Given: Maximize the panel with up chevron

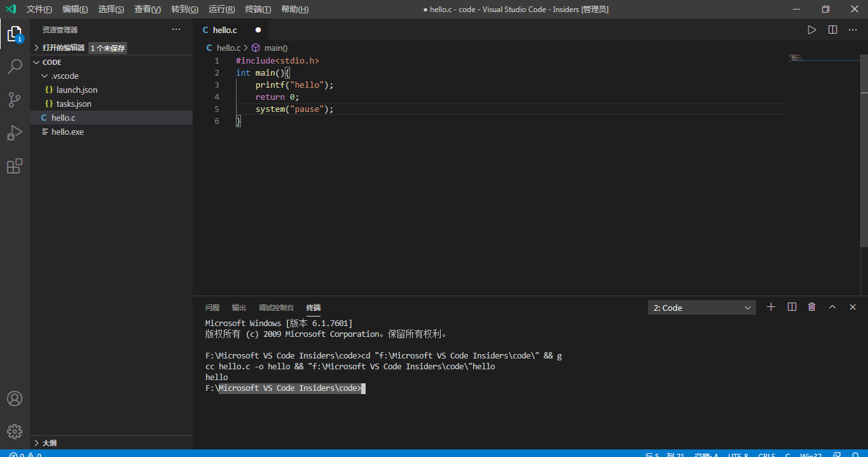Looking at the screenshot, I should click(832, 307).
